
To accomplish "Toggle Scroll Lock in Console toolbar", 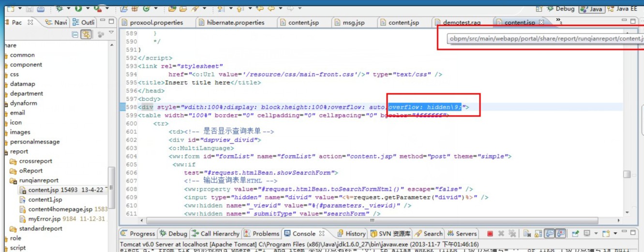I will pyautogui.click(x=538, y=234).
